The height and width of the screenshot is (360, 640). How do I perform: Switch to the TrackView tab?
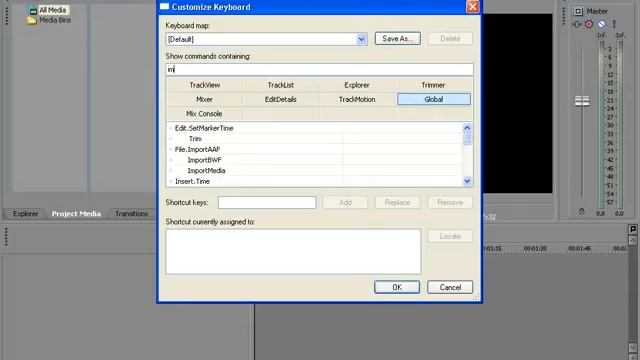204,85
